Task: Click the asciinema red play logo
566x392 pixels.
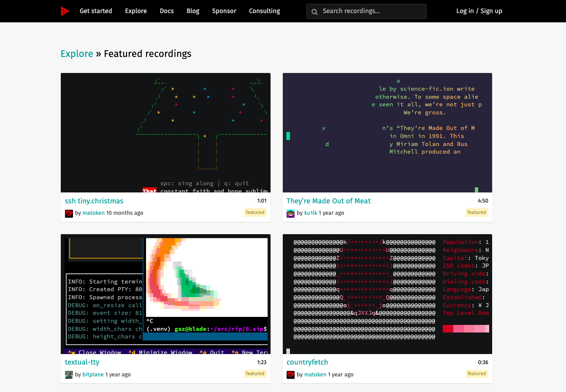Action: pos(65,11)
